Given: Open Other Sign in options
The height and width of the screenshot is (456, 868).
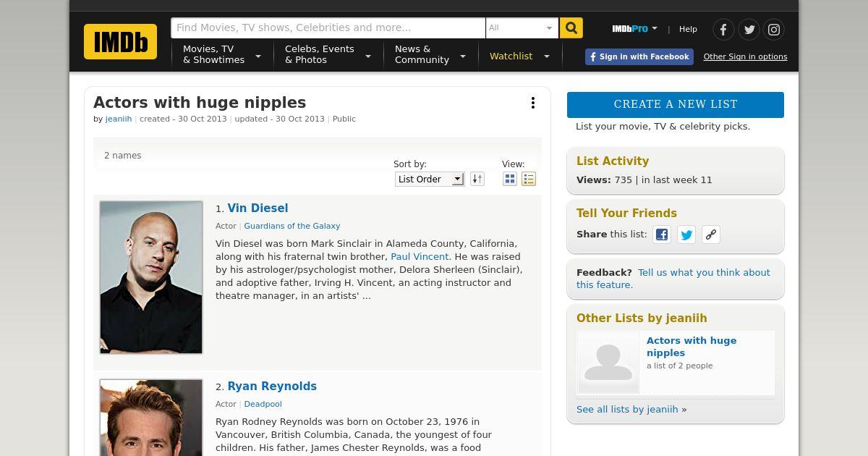Looking at the screenshot, I should (745, 56).
